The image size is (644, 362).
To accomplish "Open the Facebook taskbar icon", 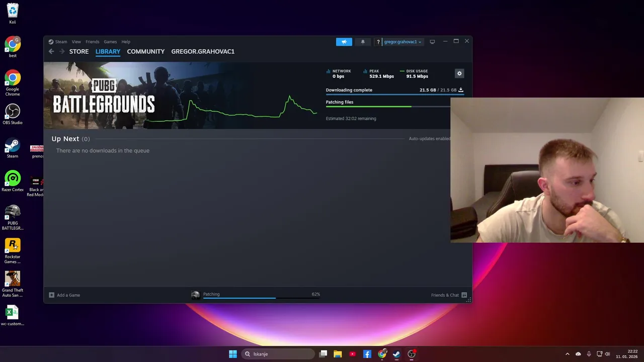I will (x=367, y=354).
